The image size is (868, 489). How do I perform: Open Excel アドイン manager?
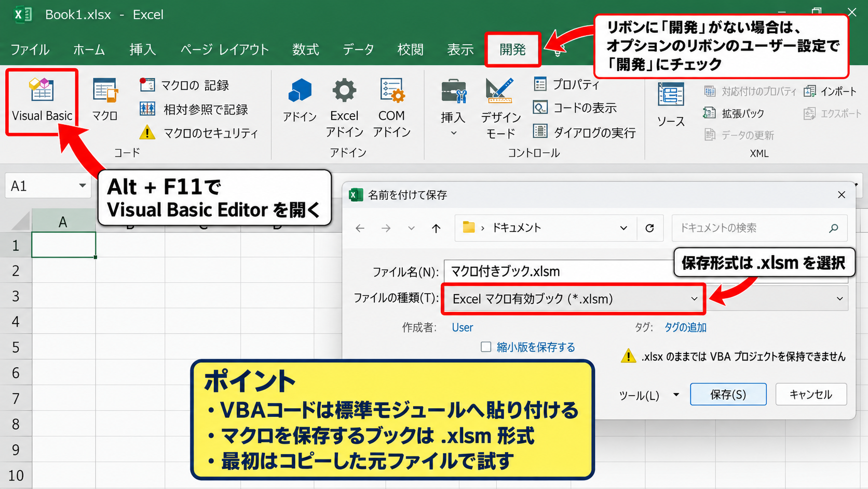click(x=344, y=108)
